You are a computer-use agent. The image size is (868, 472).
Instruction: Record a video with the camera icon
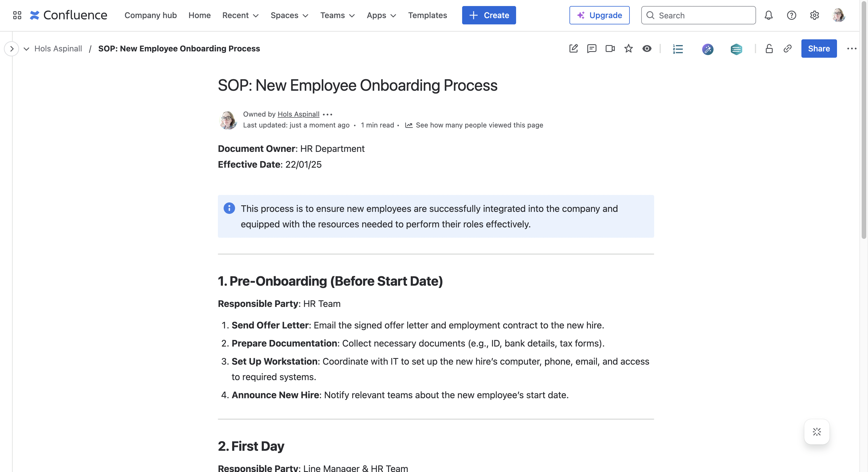click(610, 49)
